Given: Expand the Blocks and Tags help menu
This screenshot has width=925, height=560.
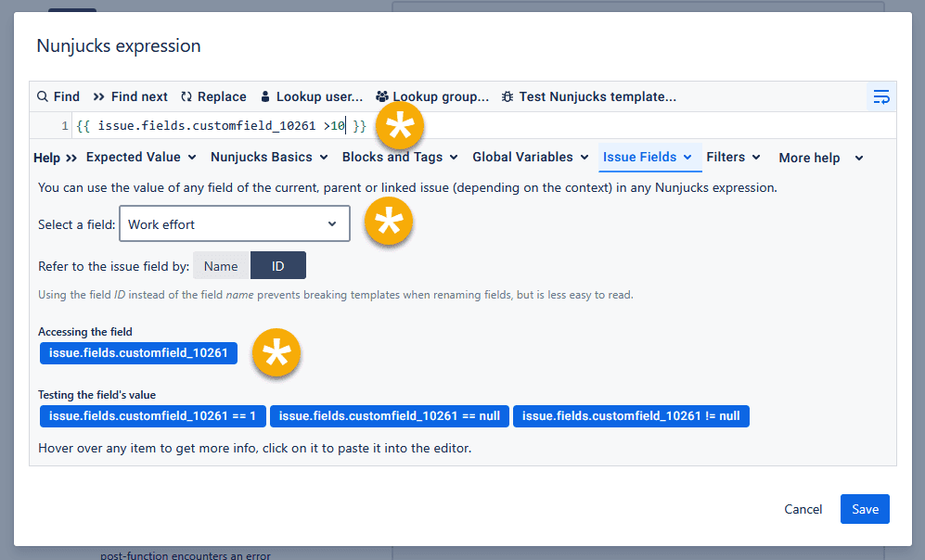Looking at the screenshot, I should (400, 158).
